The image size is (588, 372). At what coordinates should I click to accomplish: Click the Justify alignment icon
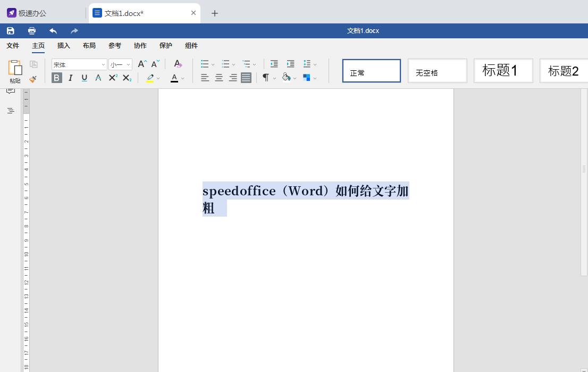point(245,78)
